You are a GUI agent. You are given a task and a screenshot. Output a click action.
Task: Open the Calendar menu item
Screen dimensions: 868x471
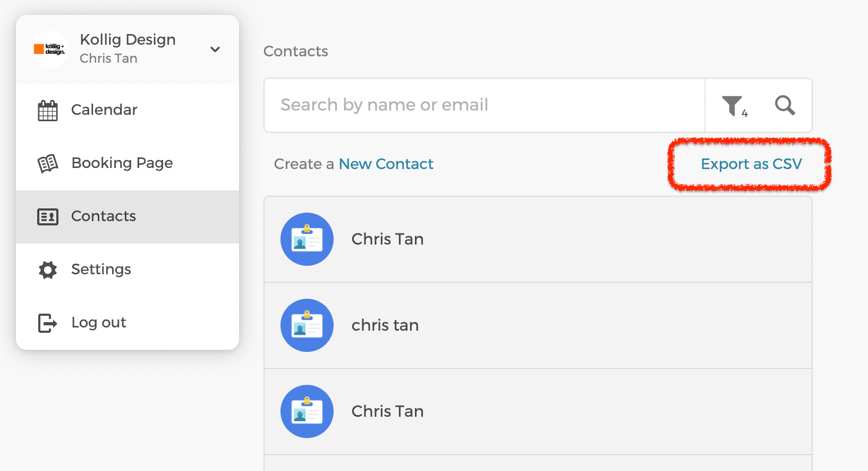tap(127, 110)
